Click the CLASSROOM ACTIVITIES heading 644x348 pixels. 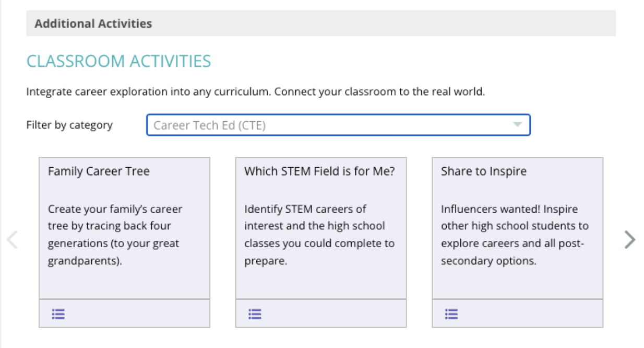click(x=119, y=61)
